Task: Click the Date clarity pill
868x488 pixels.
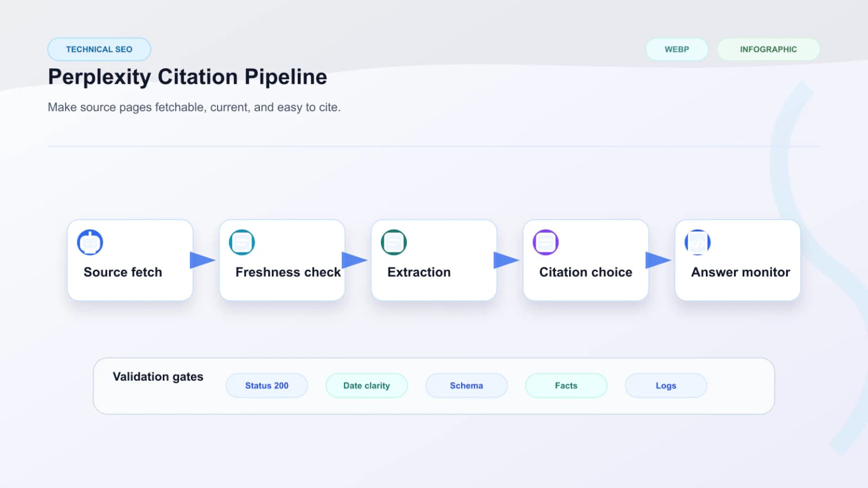Action: (x=367, y=386)
